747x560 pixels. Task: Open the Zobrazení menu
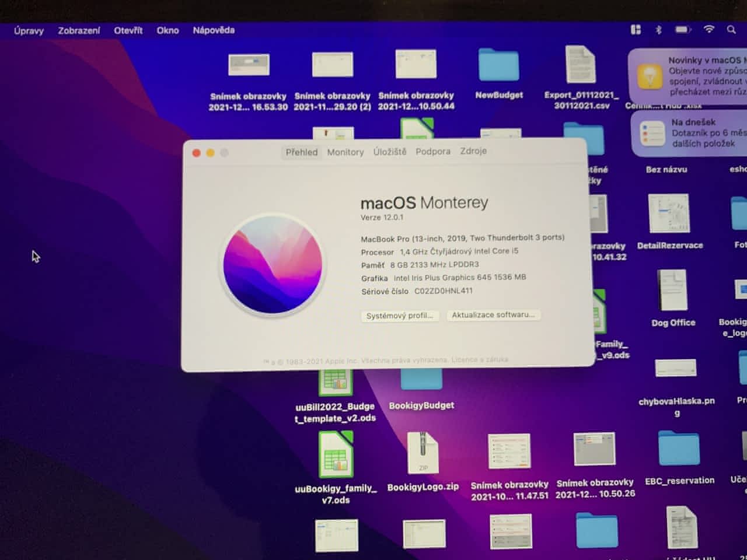point(79,30)
